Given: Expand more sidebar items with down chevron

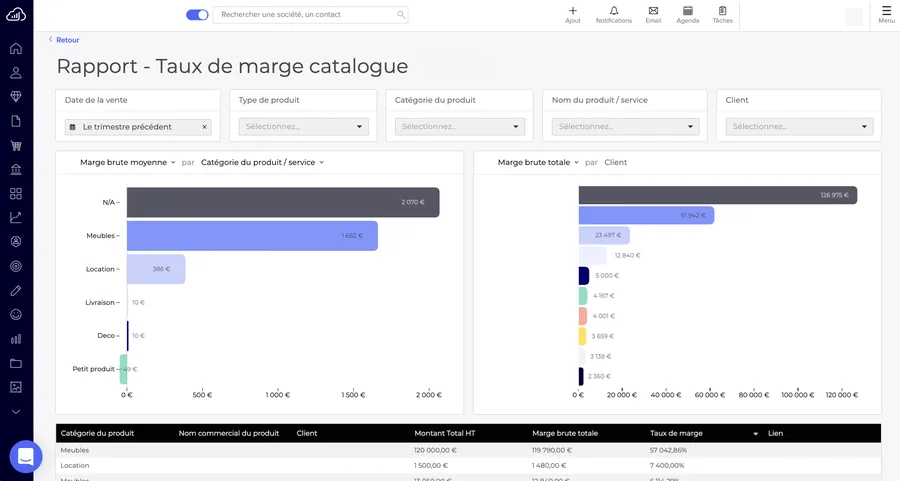Looking at the screenshot, I should 16,411.
